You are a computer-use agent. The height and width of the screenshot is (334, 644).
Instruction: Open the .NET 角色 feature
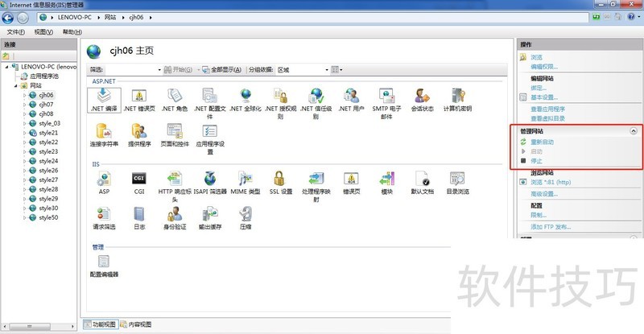pyautogui.click(x=175, y=101)
